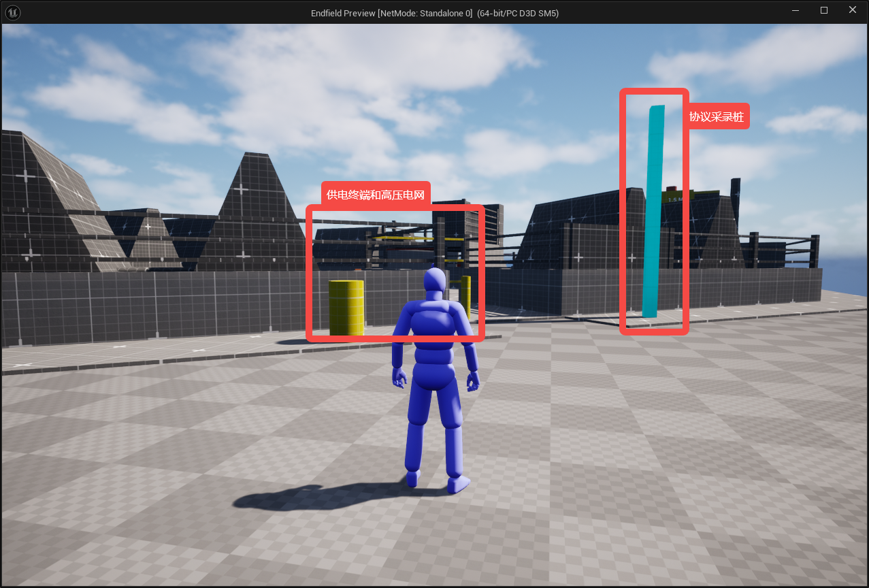Click the Endfield Preview title bar text

click(x=434, y=13)
